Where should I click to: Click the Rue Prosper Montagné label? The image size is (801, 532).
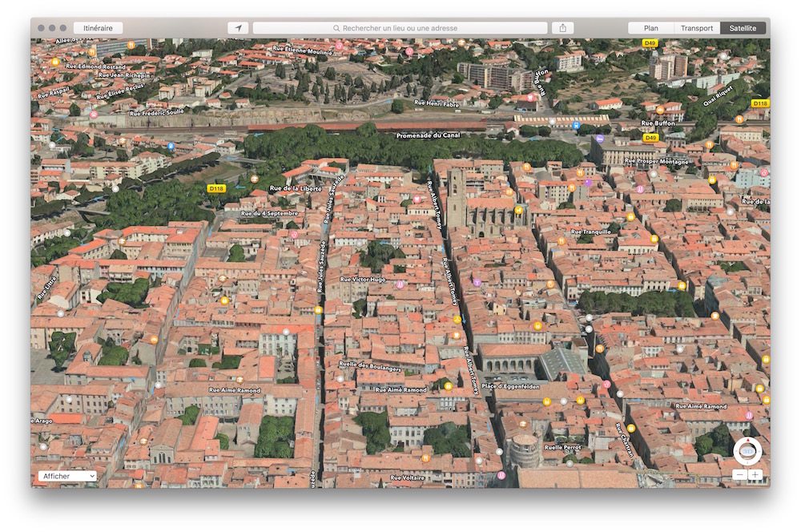pyautogui.click(x=657, y=161)
